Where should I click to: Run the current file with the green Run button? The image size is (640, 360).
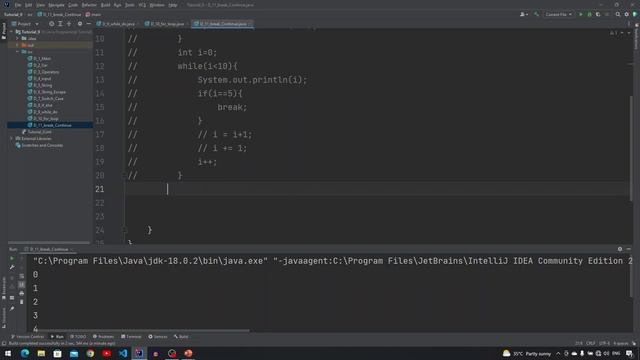pos(581,14)
